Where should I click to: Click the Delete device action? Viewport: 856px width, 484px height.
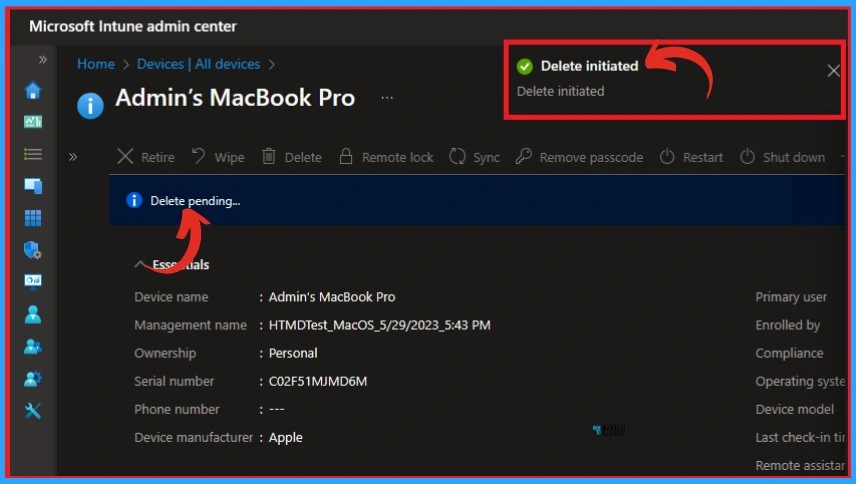[292, 157]
